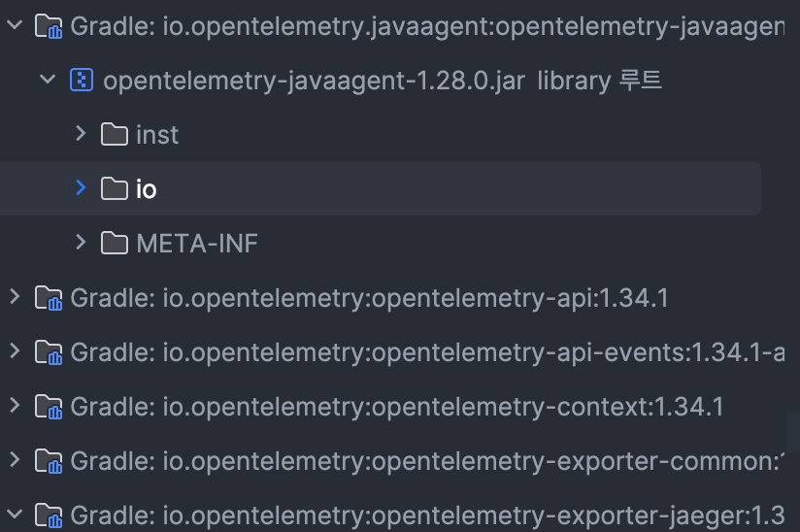The width and height of the screenshot is (800, 532).
Task: Click the opentelemetry-api:1.34.1 library icon
Action: coord(49,297)
